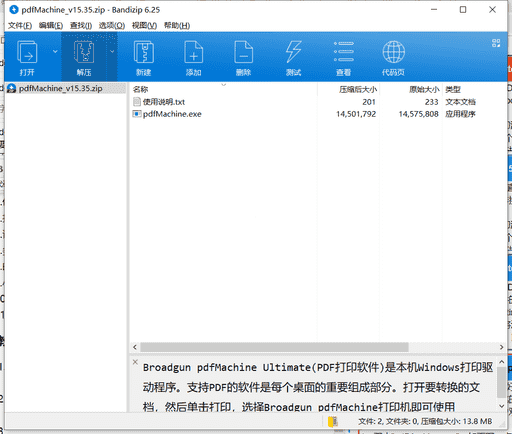This screenshot has height=434, width=512.
Task: Sort by Type (类型) column header
Action: [453, 89]
